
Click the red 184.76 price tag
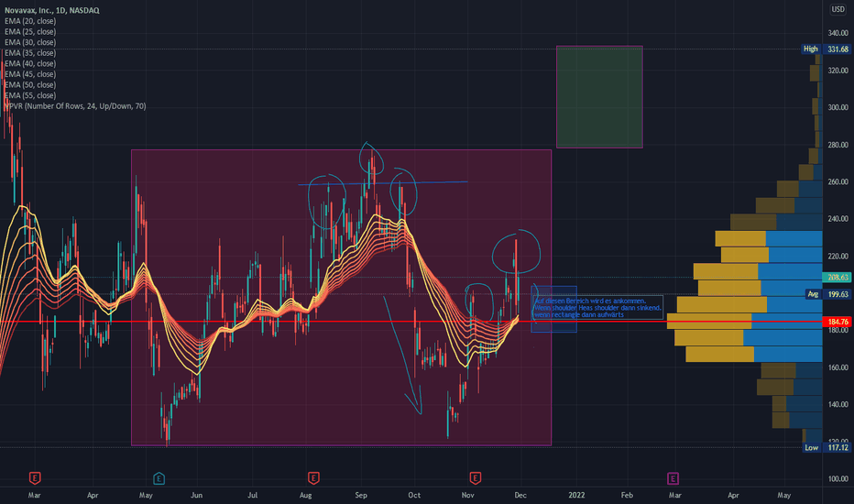point(838,322)
